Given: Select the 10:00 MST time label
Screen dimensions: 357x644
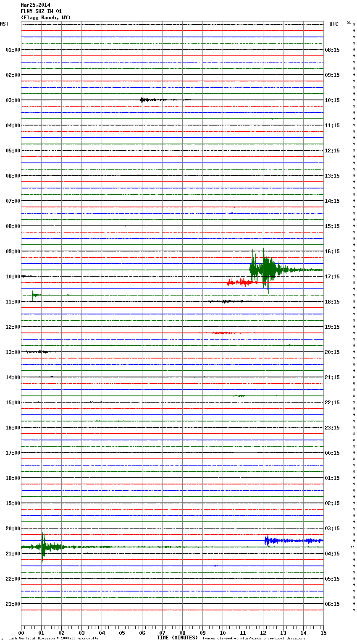Looking at the screenshot, I should point(13,277).
